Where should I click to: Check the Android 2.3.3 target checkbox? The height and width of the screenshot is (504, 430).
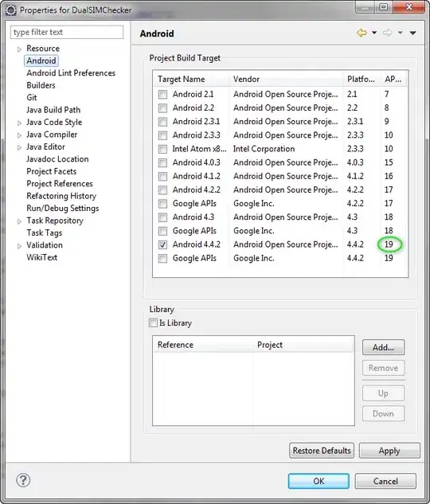tap(162, 135)
